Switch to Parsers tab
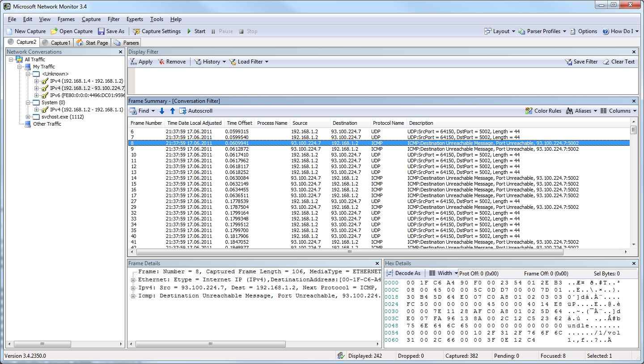Screen dimensions: 644x364 coord(127,42)
